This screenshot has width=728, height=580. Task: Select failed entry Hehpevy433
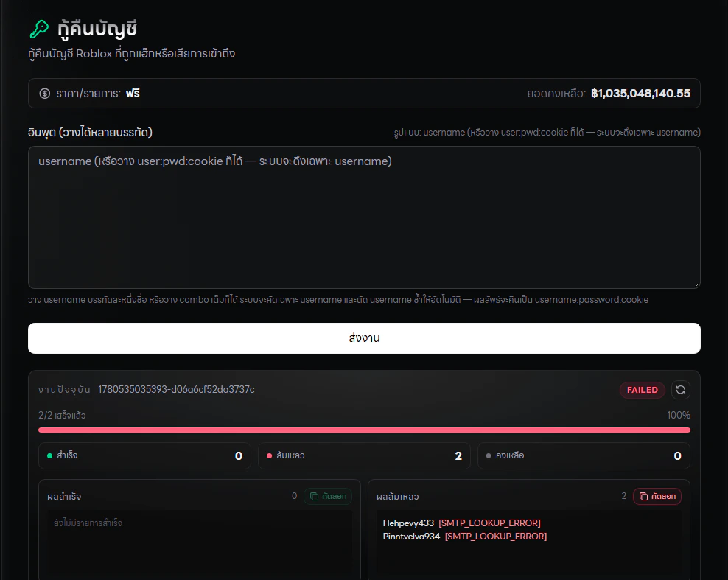[x=408, y=523]
